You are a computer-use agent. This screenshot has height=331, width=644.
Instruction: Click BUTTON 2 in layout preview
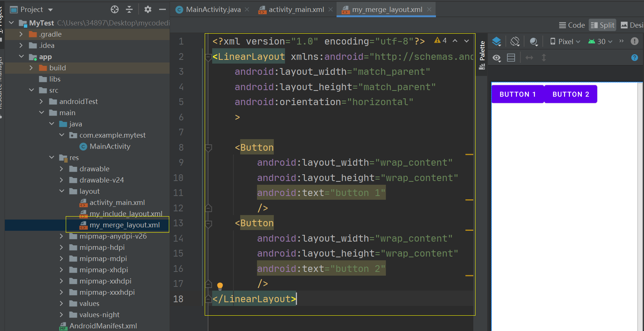[x=571, y=94]
